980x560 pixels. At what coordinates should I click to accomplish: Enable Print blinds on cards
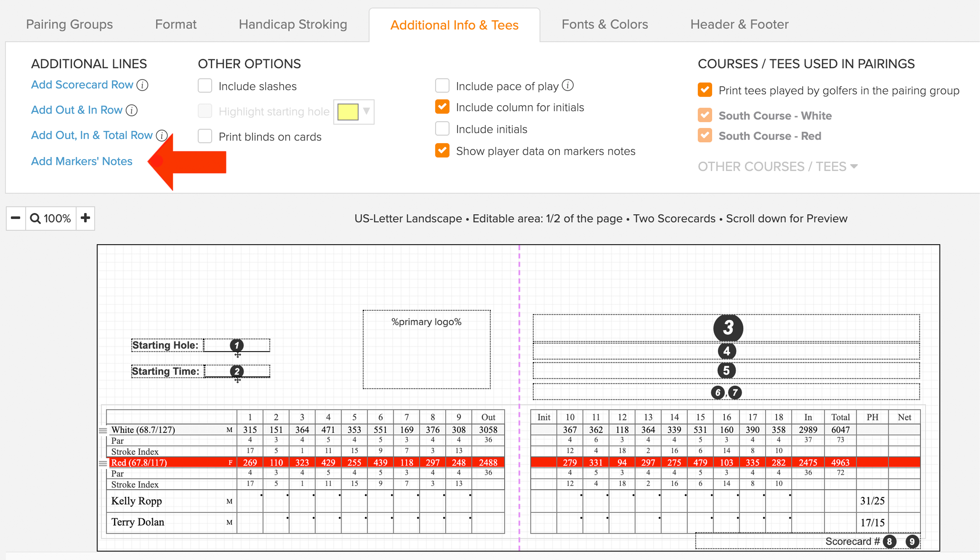pyautogui.click(x=205, y=136)
